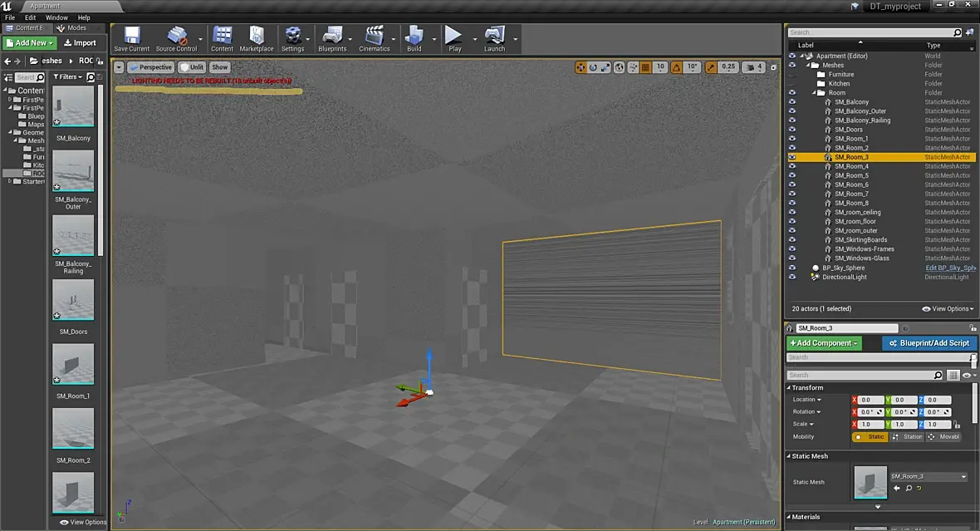Screen dimensions: 980x531
Task: Go back in Content Browser history
Action: click(7, 61)
